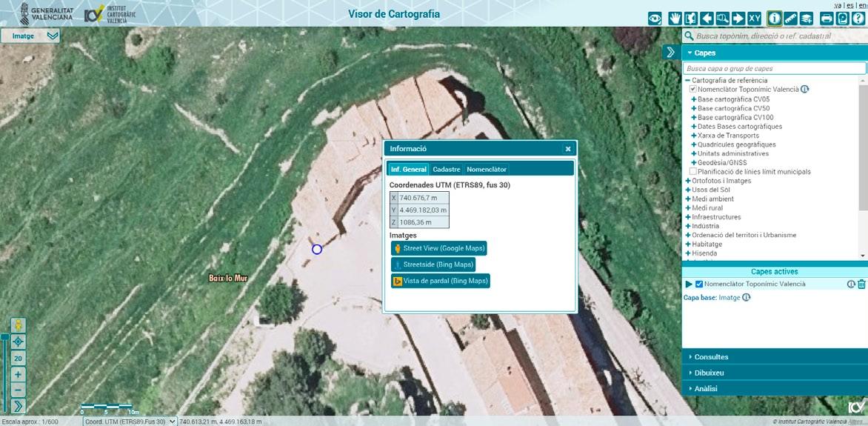Delete Nomenclàtor layer from Capes actives

[861, 284]
